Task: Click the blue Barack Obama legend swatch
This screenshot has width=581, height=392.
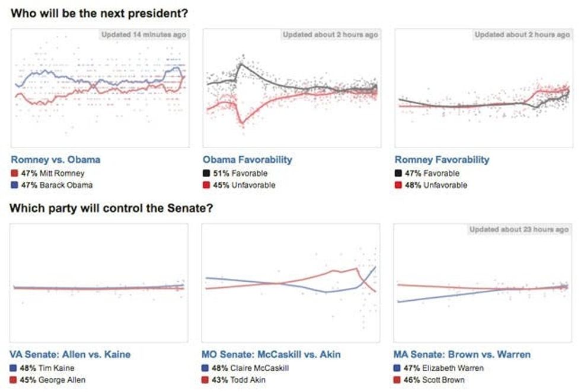Action: pyautogui.click(x=15, y=185)
